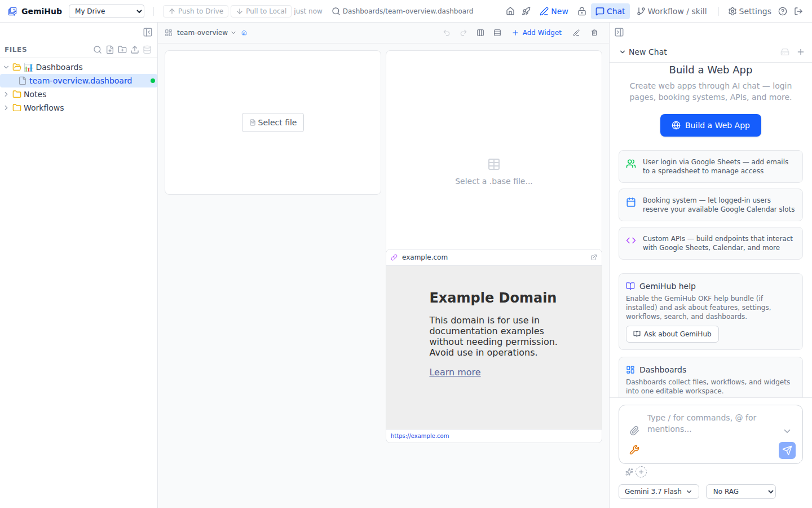Screen dimensions: 812x508
Task: Click the logout arrow icon
Action: 798,11
